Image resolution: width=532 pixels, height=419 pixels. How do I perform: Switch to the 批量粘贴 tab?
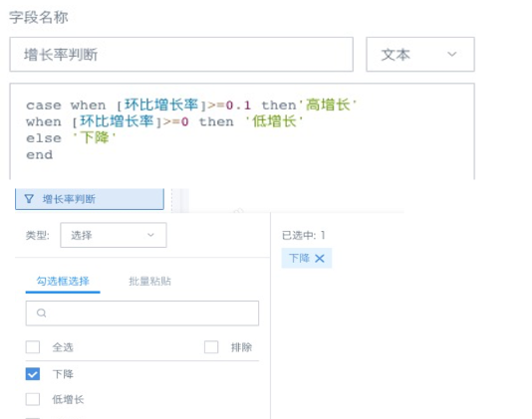coord(149,281)
